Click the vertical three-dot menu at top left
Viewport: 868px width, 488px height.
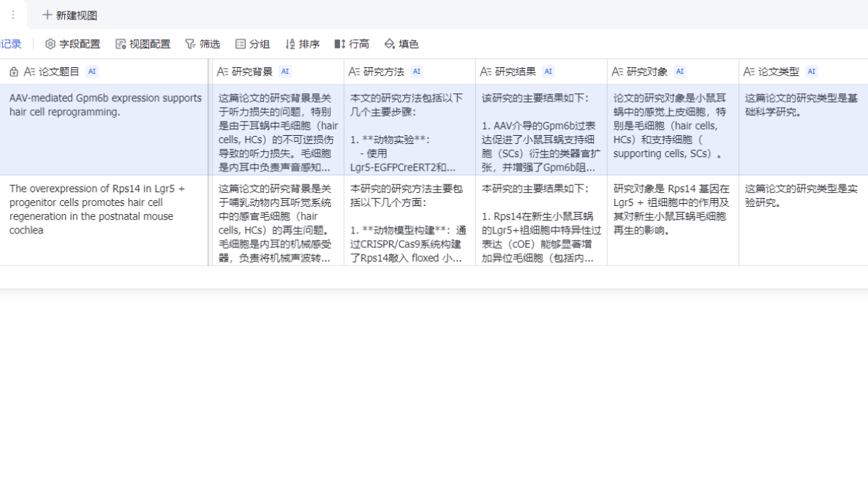(12, 15)
